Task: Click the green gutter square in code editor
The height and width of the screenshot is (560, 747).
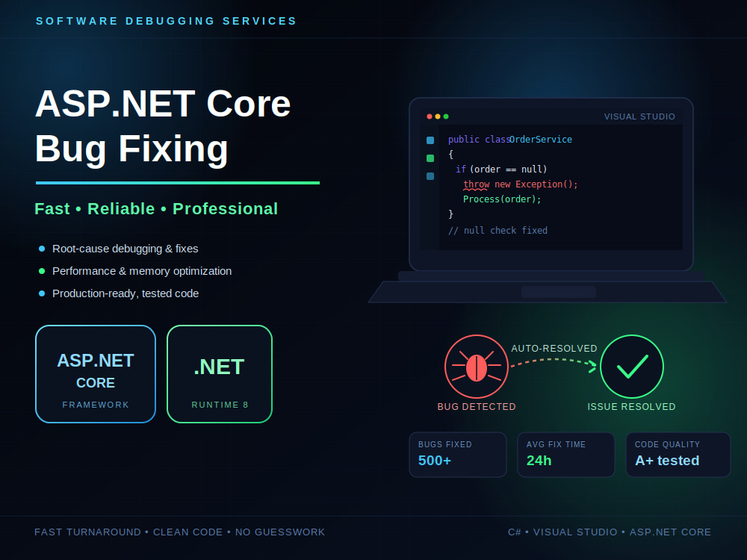Action: (x=430, y=158)
